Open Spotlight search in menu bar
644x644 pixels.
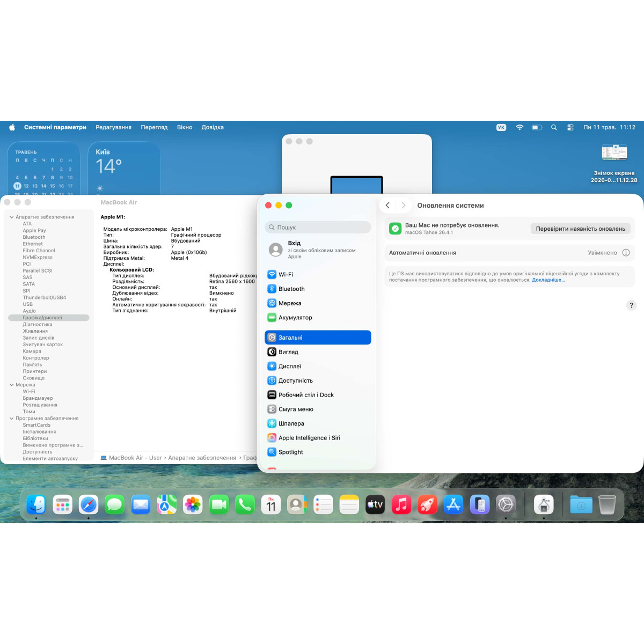coord(554,127)
